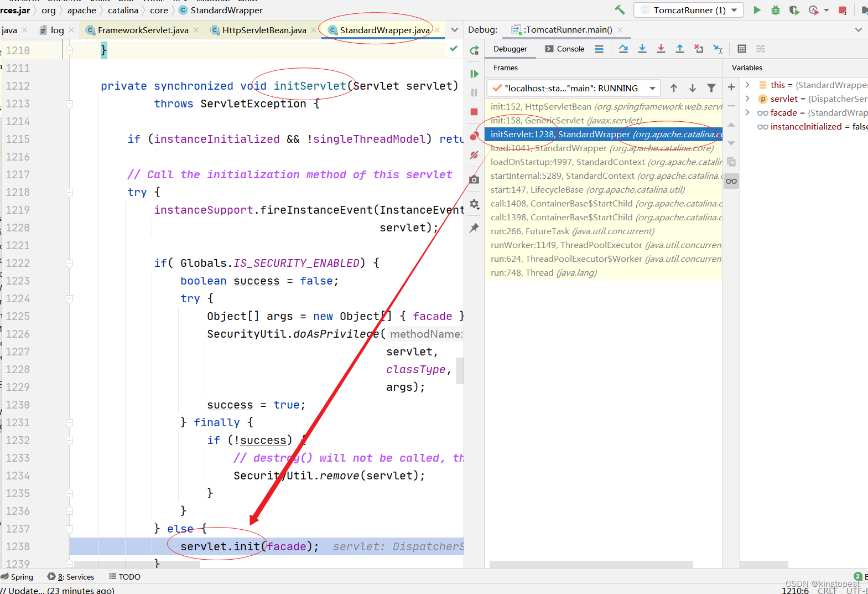Select frame 'loadOnStartup:4997, StandardContext'

[x=604, y=162]
